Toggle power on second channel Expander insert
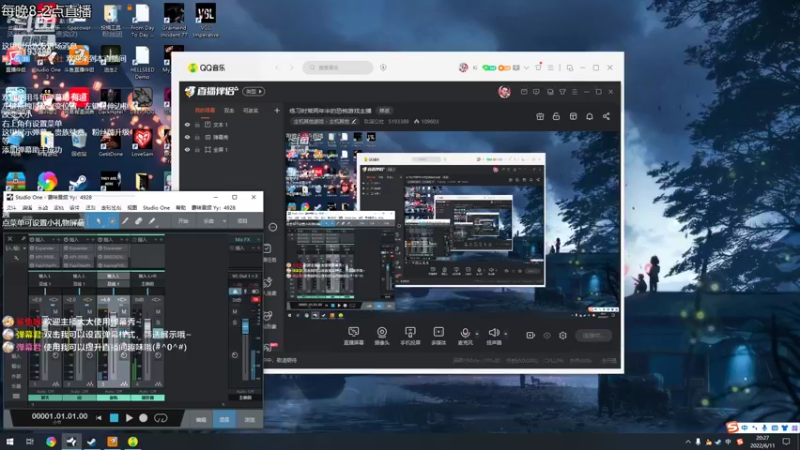800x450 pixels. pyautogui.click(x=66, y=248)
